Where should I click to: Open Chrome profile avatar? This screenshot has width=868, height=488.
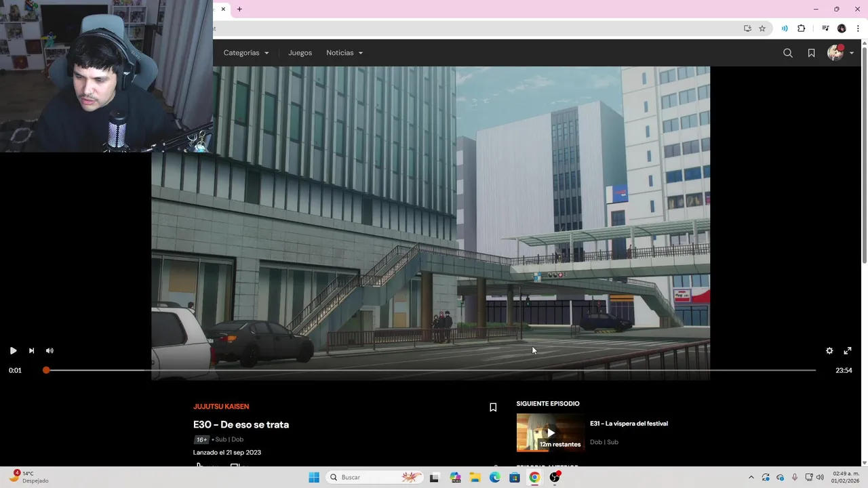(842, 28)
